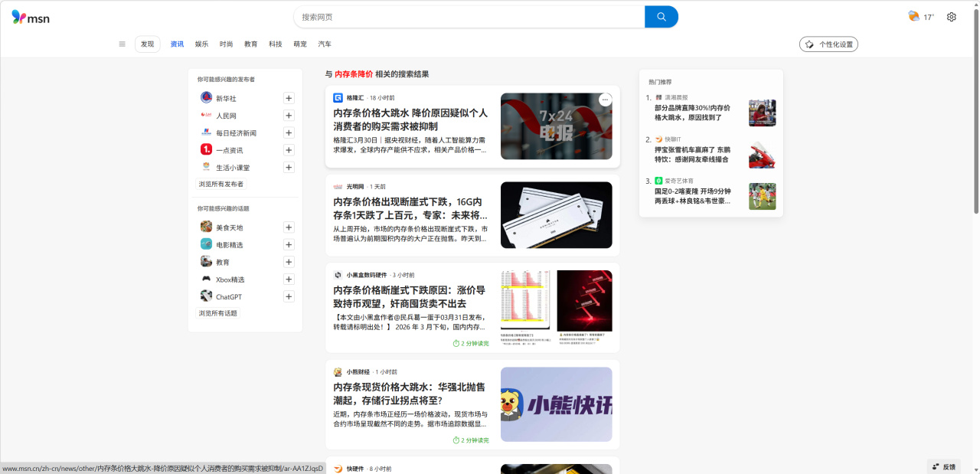The height and width of the screenshot is (474, 980).
Task: Open the hamburger menu beside 发现
Action: [x=122, y=44]
